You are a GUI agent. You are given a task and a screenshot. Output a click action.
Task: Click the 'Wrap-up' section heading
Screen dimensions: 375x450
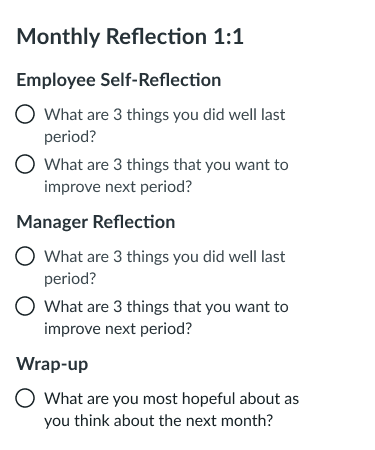(x=52, y=364)
